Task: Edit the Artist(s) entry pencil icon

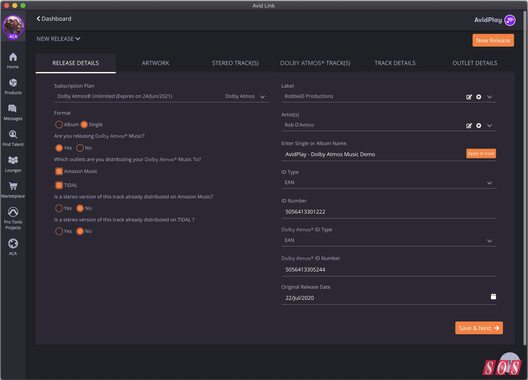Action: click(469, 126)
